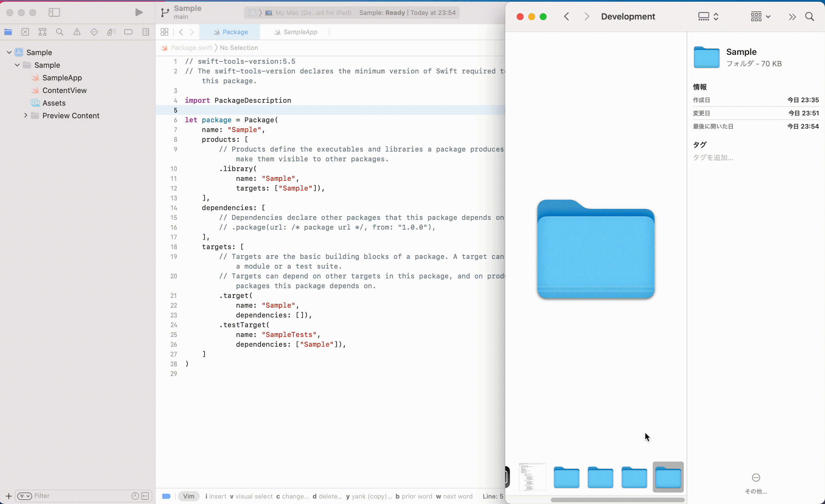Open the breakpoint navigator icon
This screenshot has height=504, width=825.
pos(128,32)
